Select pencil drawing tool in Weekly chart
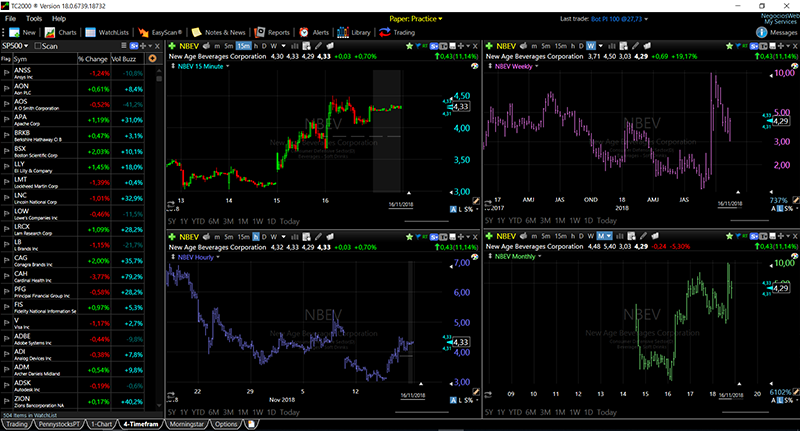This screenshot has height=431, width=800. pyautogui.click(x=636, y=46)
